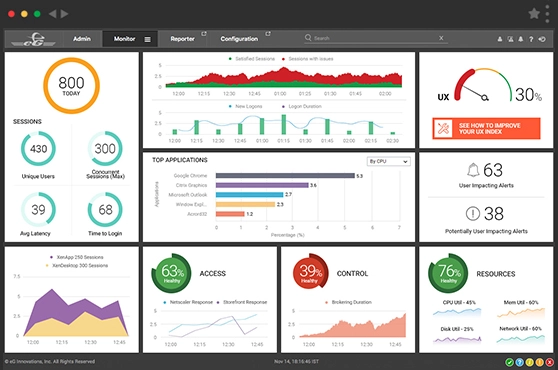Toggle Netscaler Response legend entry

[188, 302]
